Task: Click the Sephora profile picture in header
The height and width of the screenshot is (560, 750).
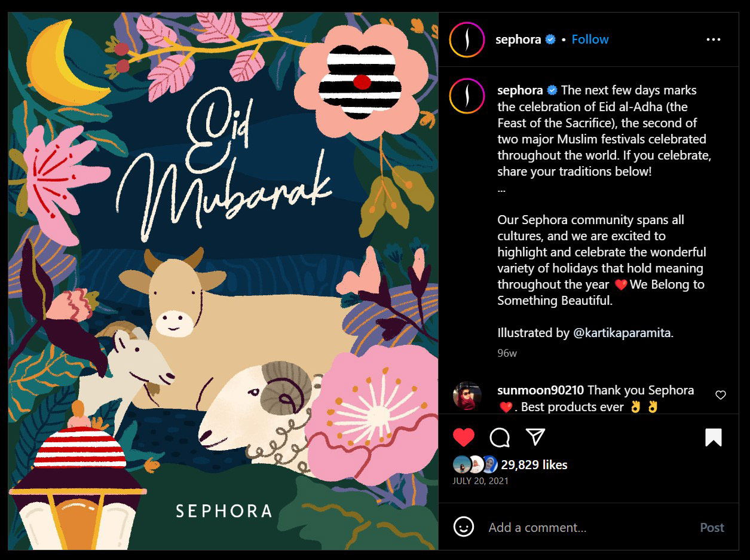Action: 467,39
